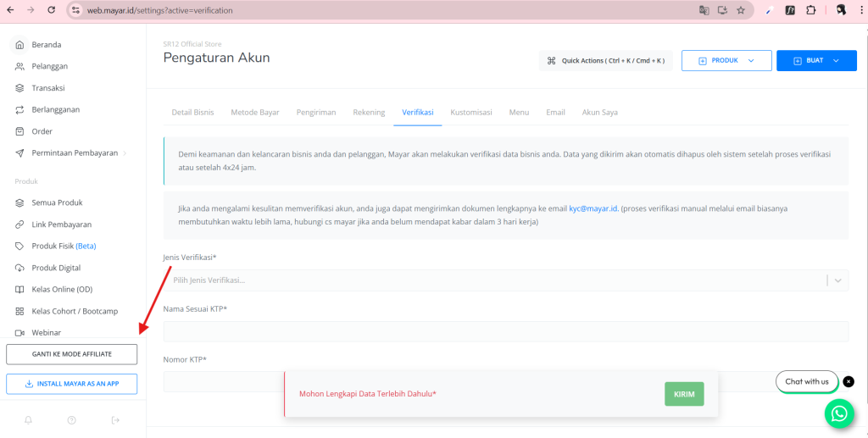Viewport: 868px width, 438px height.
Task: Click the help question mark icon
Action: tap(71, 420)
